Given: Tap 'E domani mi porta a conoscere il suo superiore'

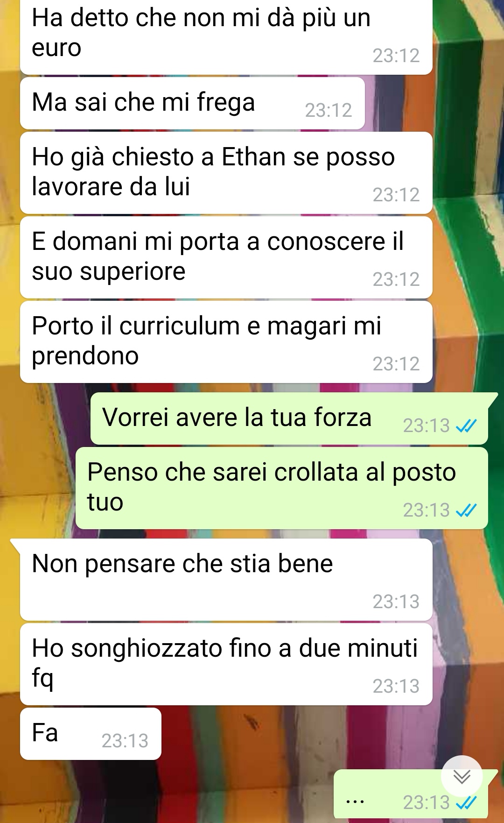Looking at the screenshot, I should (226, 257).
